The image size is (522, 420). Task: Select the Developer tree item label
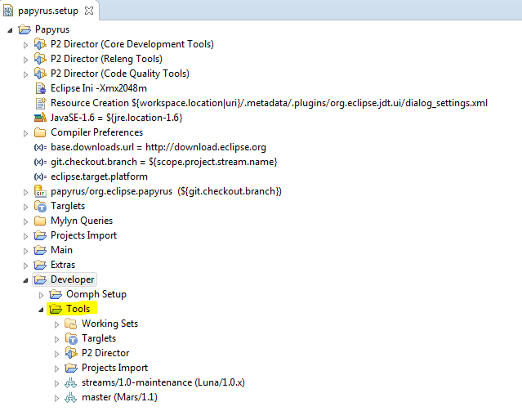[x=72, y=279]
